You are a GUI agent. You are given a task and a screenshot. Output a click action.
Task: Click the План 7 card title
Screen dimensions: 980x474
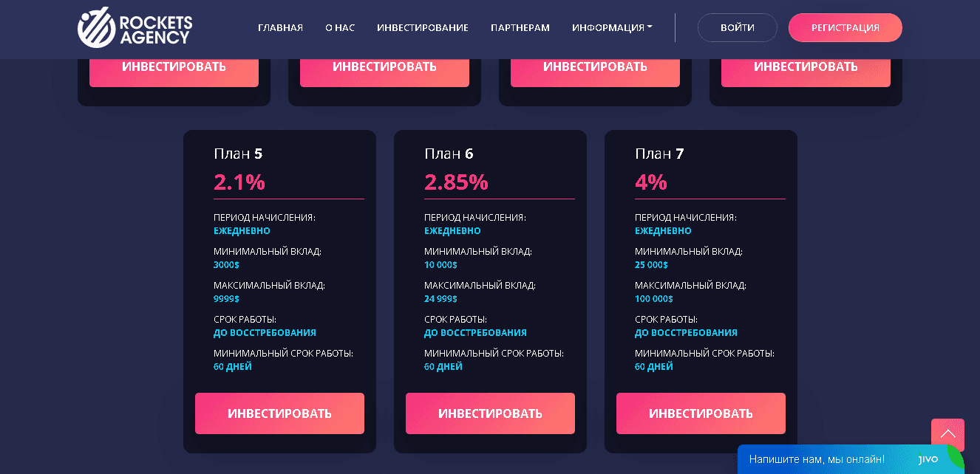pyautogui.click(x=659, y=154)
